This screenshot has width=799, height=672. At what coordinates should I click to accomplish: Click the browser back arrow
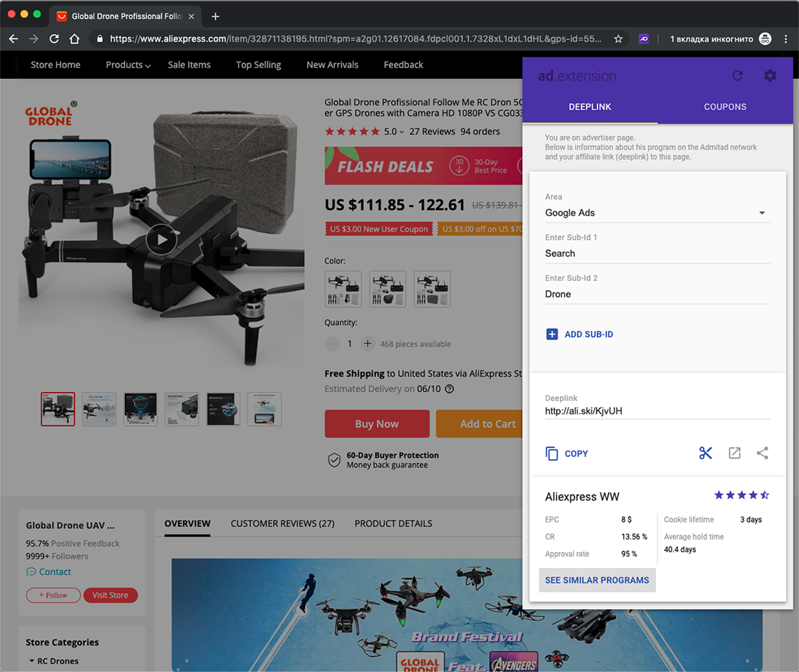pos(14,39)
